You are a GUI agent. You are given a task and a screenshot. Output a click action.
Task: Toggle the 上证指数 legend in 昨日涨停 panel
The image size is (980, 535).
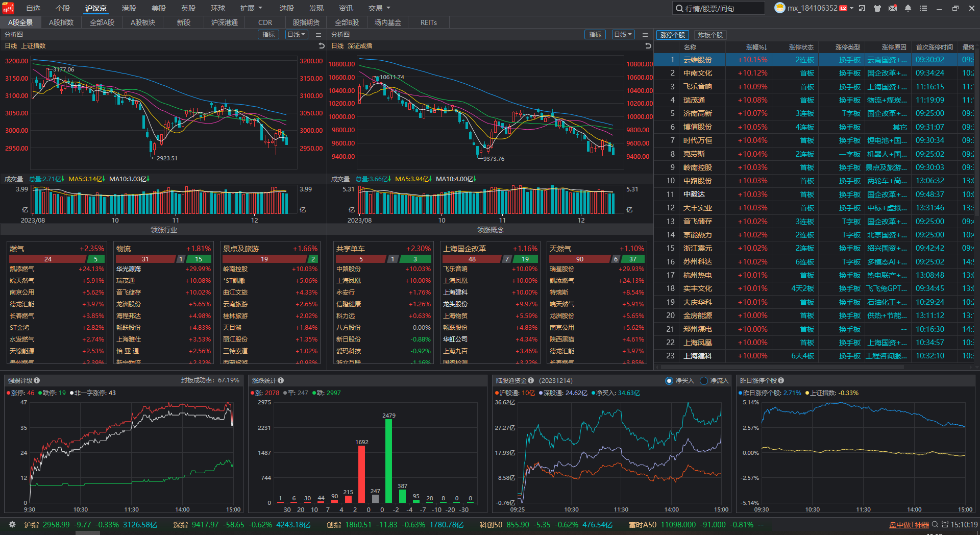click(x=832, y=393)
